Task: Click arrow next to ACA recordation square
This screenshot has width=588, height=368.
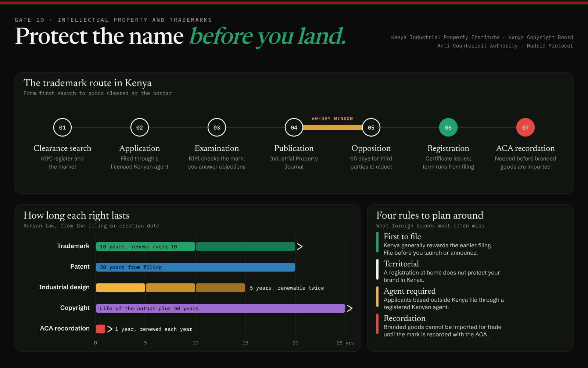Action: tap(110, 329)
